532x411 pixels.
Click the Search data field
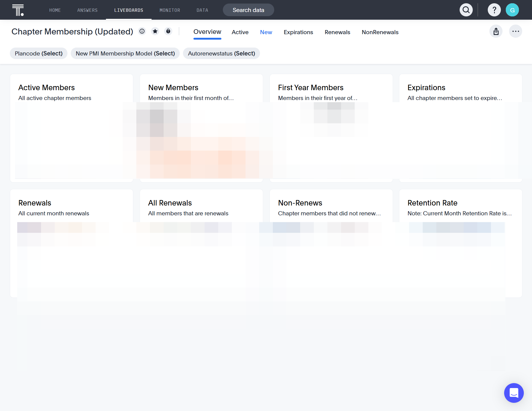(x=249, y=10)
